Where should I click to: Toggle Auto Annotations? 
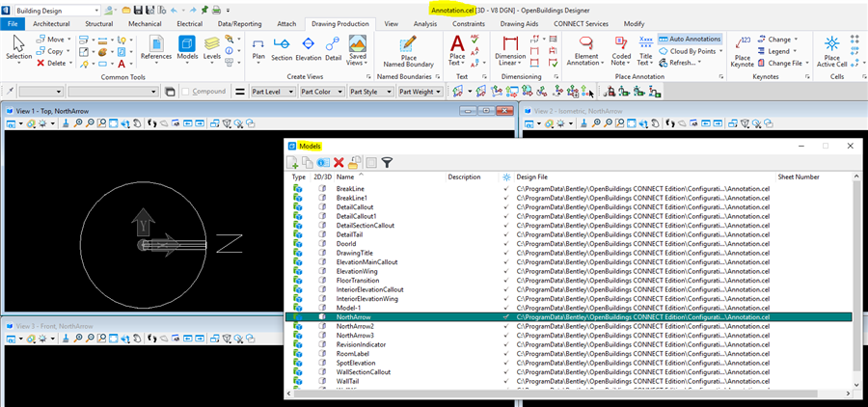(690, 40)
